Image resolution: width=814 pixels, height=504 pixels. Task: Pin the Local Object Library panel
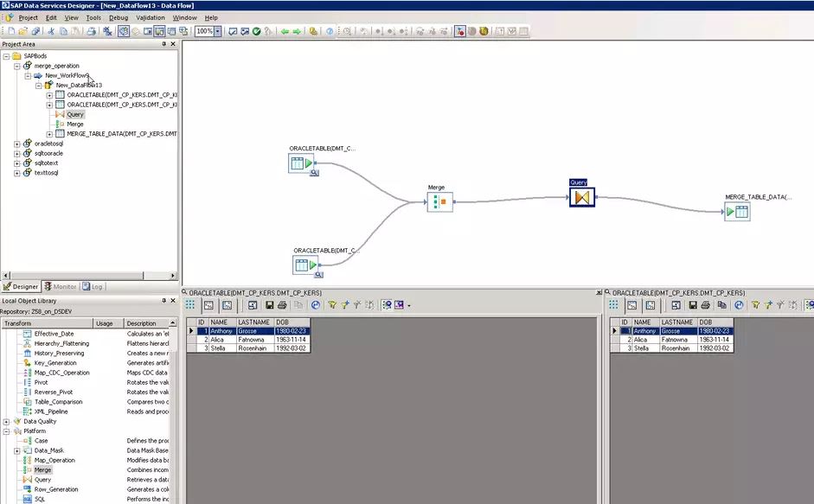[x=164, y=301]
